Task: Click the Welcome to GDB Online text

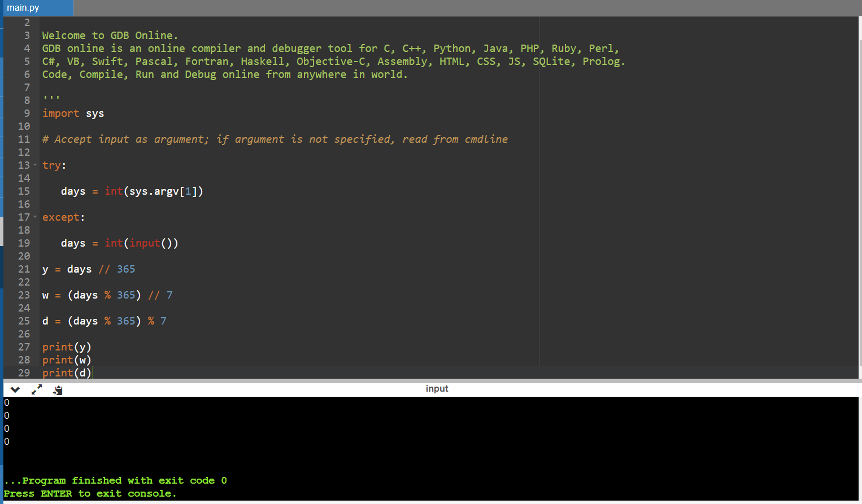Action: pos(110,36)
